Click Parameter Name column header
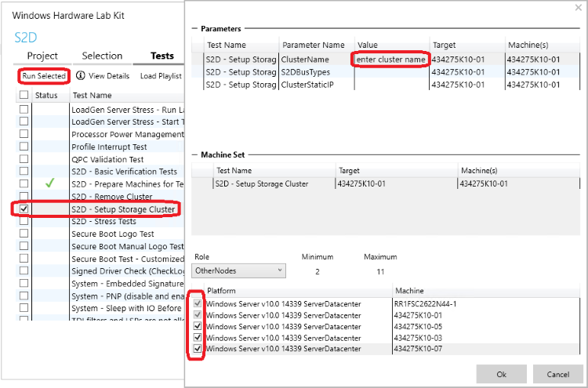This screenshot has width=588, height=388. 313,45
